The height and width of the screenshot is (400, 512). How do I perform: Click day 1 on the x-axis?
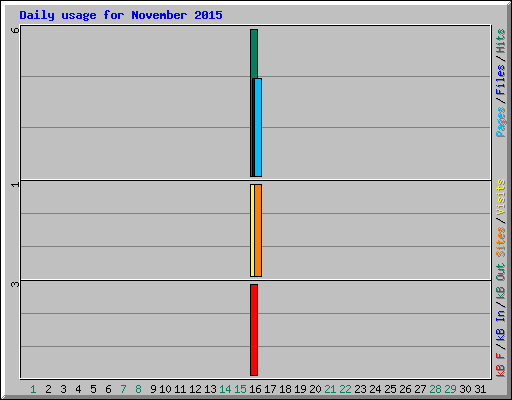33,389
